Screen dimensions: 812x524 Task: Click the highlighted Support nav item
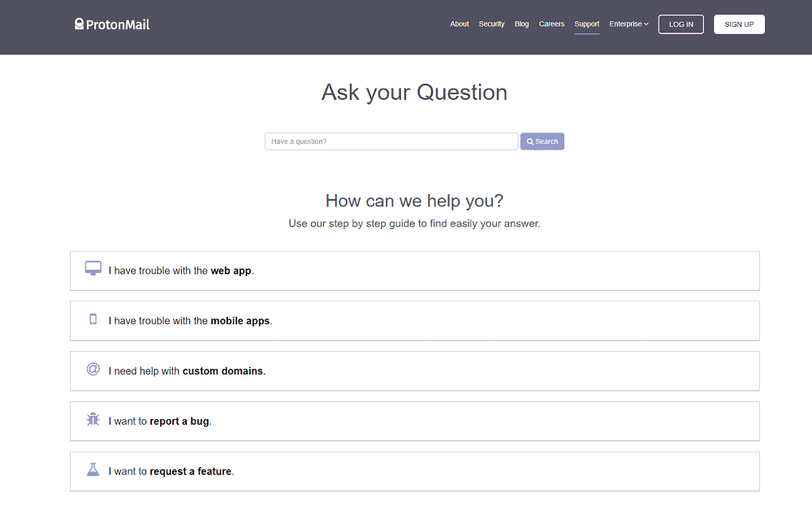pyautogui.click(x=586, y=24)
